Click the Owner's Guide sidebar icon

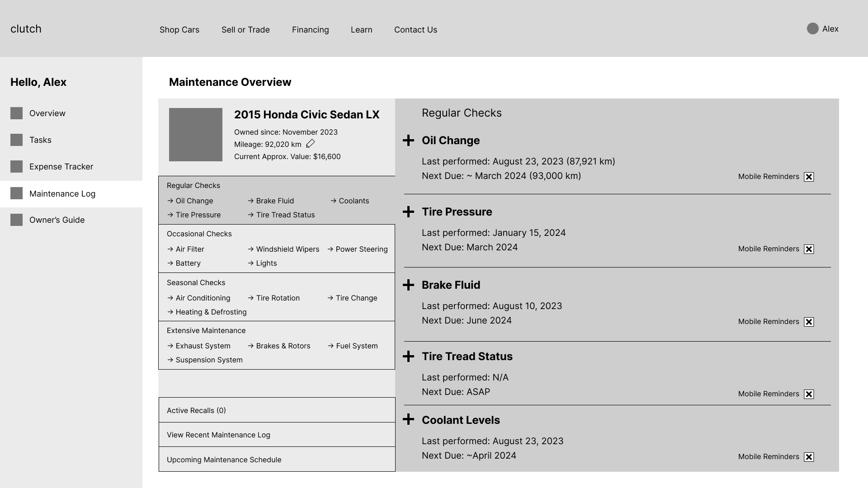(16, 220)
